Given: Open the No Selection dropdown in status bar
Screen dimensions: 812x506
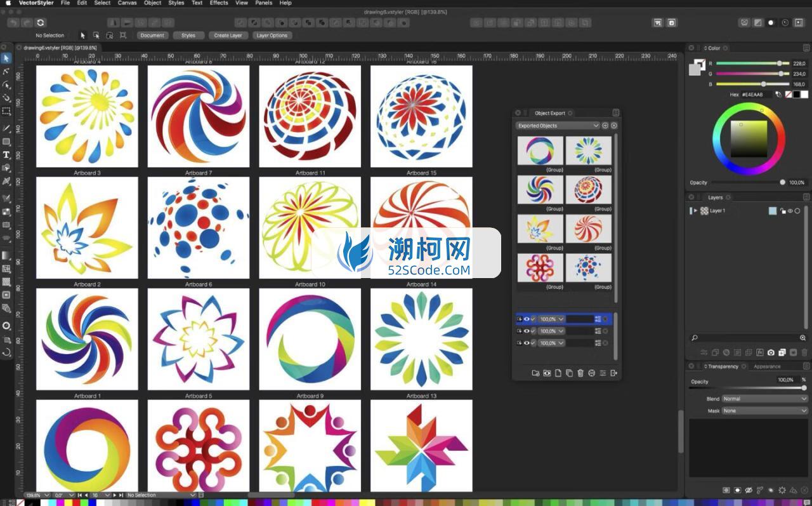Looking at the screenshot, I should tap(161, 495).
